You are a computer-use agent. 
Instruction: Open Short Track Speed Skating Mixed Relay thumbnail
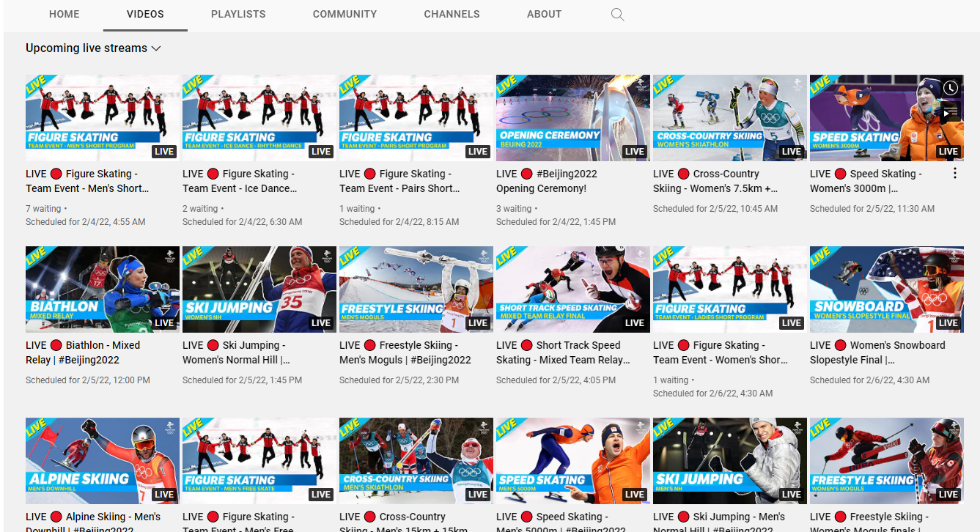coord(572,289)
